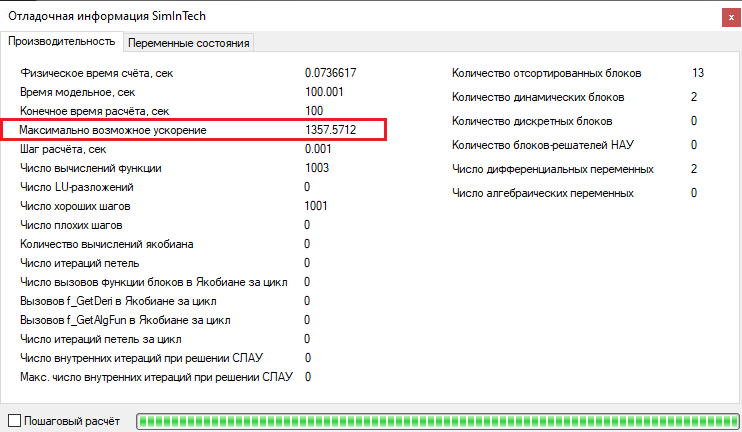
Task: Select the Количество динамических блоков label
Action: tap(538, 97)
